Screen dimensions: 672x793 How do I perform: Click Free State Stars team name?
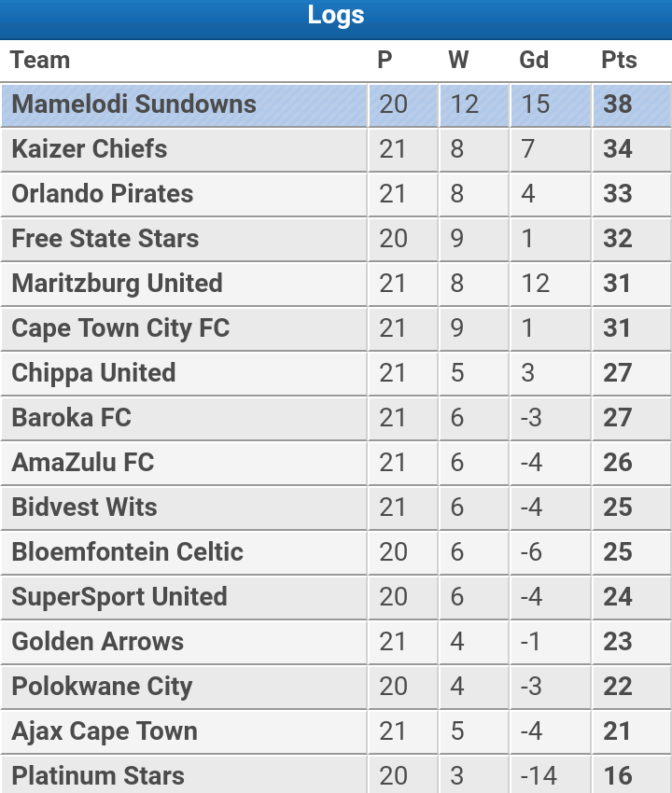click(x=105, y=239)
